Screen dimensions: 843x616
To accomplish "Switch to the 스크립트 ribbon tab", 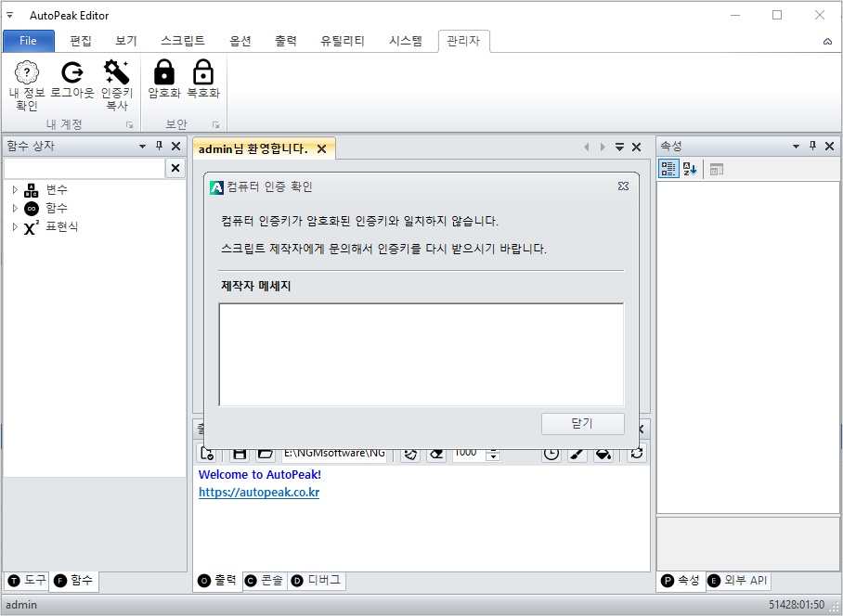I will point(183,41).
